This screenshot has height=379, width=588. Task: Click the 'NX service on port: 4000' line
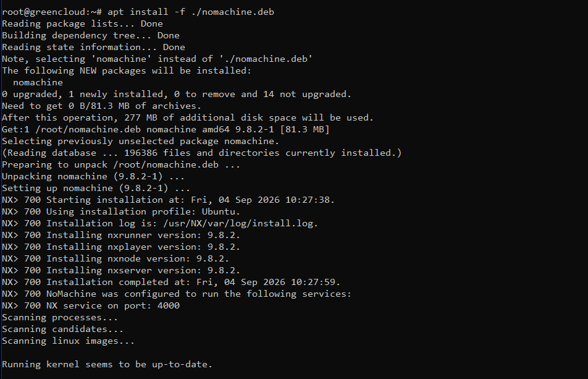91,306
